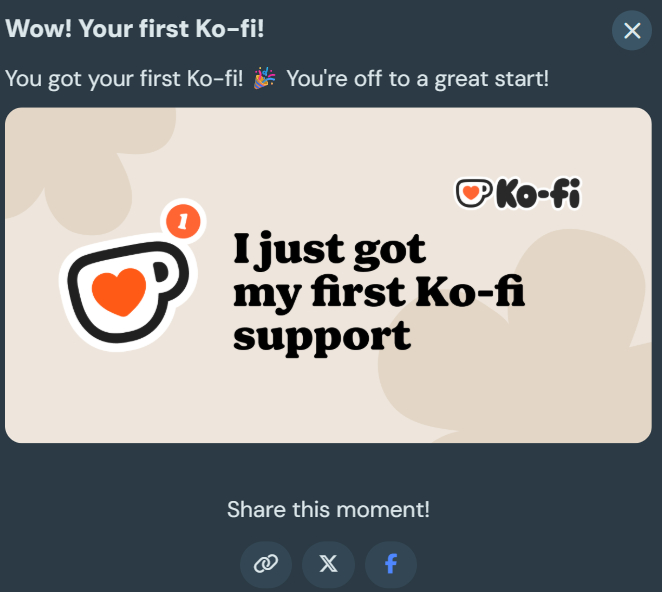Click the "I just got" headline line
The width and height of the screenshot is (662, 592).
pos(329,248)
